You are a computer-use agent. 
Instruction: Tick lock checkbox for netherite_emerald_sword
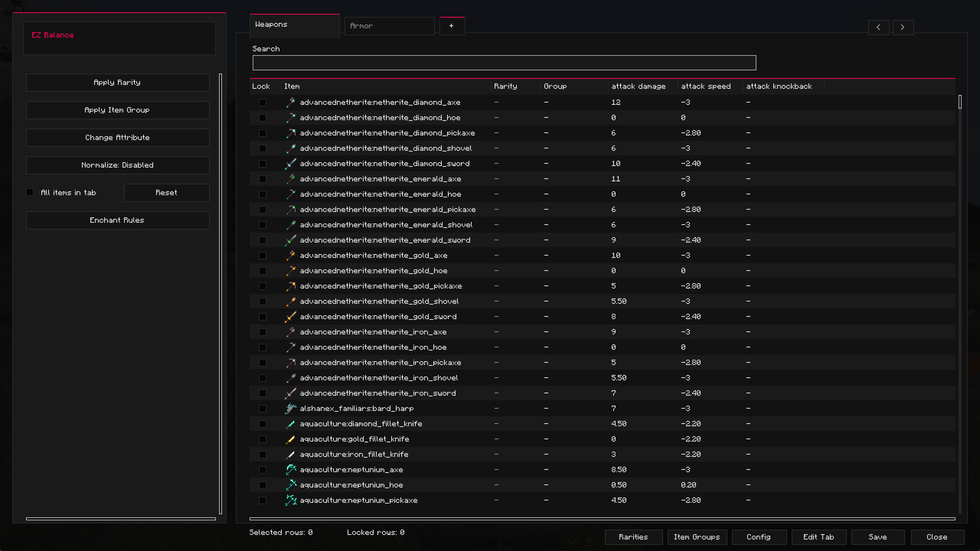[262, 240]
